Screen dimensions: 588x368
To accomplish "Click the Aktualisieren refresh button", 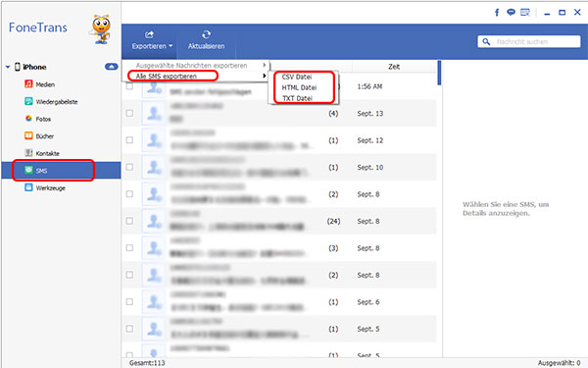I will [206, 41].
